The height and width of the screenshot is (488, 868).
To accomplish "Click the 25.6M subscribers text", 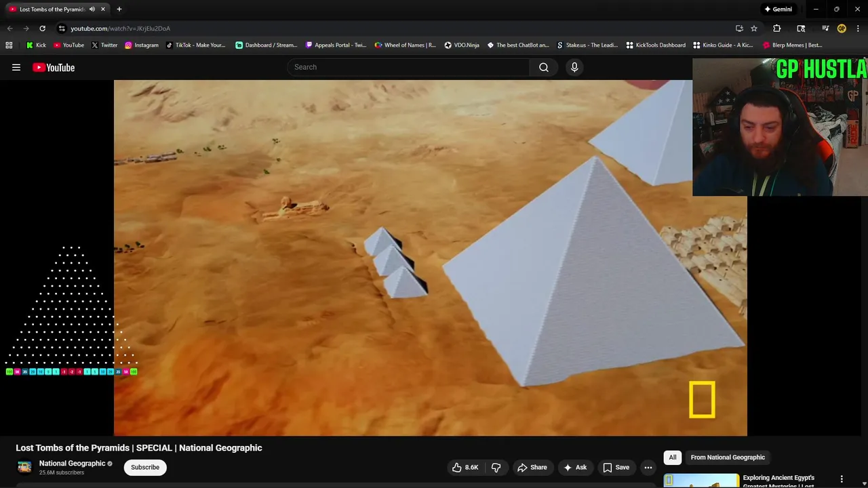I will (x=61, y=472).
